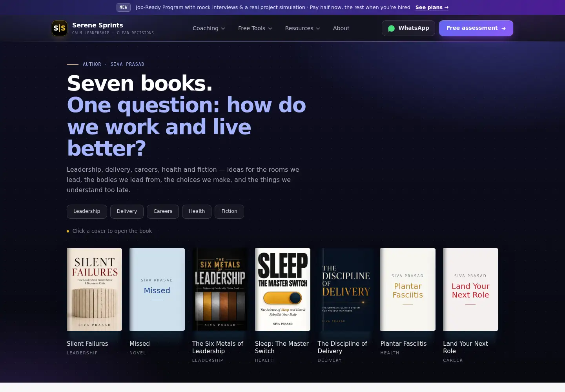
Task: Filter books by Careers tag
Action: point(163,211)
